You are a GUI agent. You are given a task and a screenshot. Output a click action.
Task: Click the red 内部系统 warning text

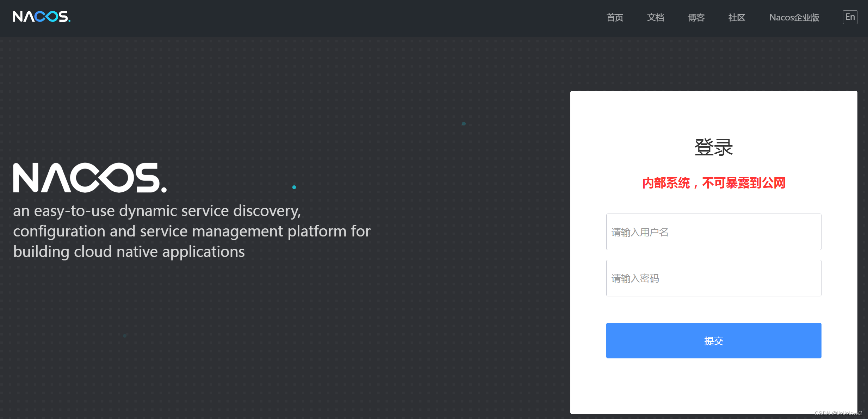(713, 183)
